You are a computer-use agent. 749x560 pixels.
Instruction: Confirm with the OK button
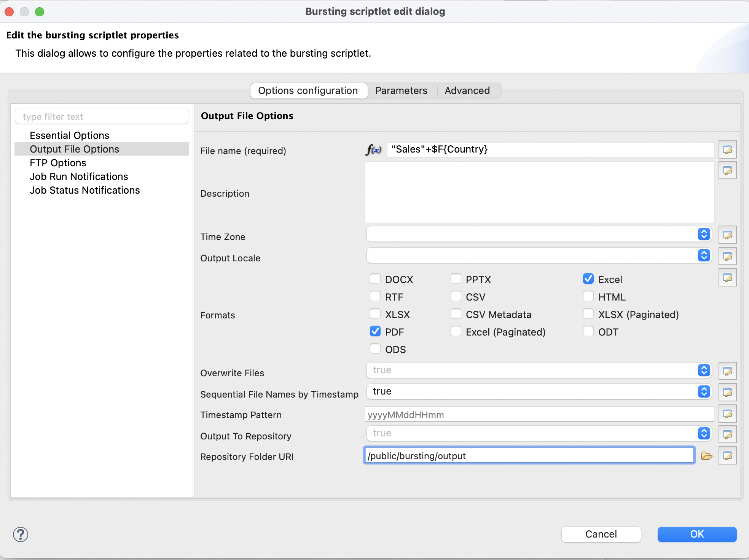(x=697, y=535)
